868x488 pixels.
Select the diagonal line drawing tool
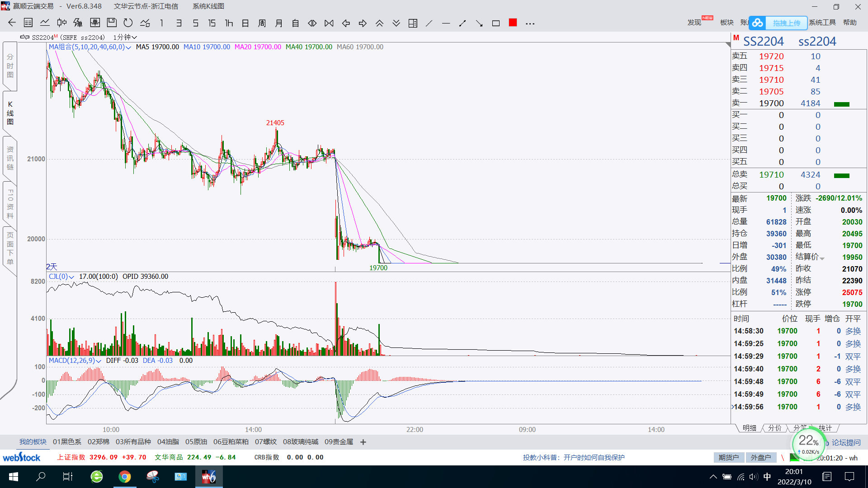pos(429,23)
